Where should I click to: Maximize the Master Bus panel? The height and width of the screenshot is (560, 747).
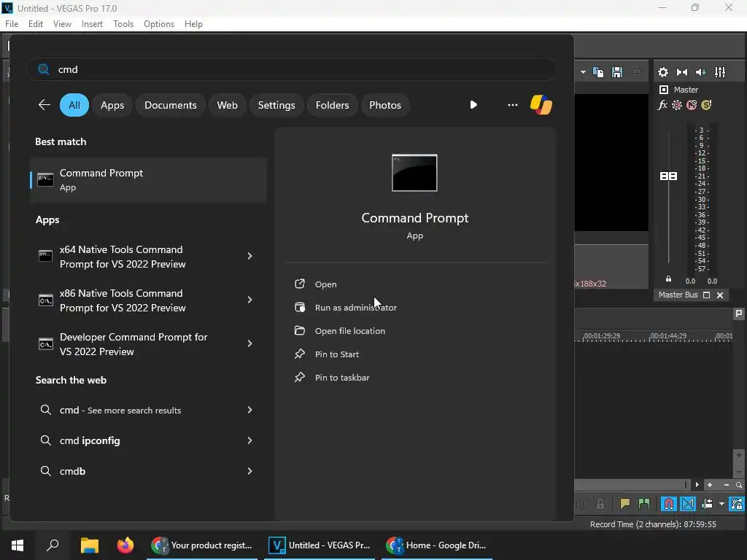706,295
